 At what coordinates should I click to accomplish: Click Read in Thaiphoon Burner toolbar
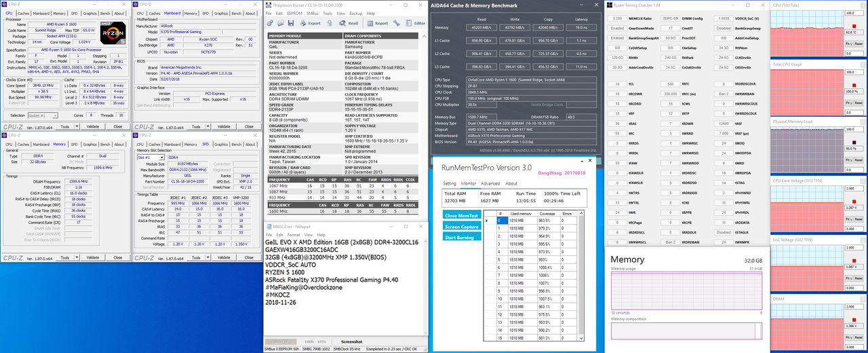(349, 23)
